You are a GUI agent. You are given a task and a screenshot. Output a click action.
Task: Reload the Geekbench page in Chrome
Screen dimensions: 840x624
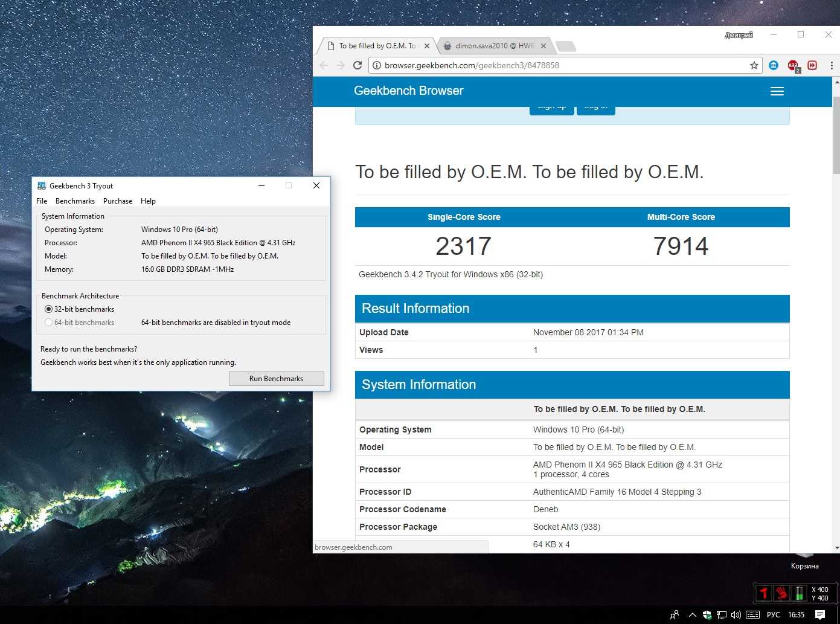point(357,65)
